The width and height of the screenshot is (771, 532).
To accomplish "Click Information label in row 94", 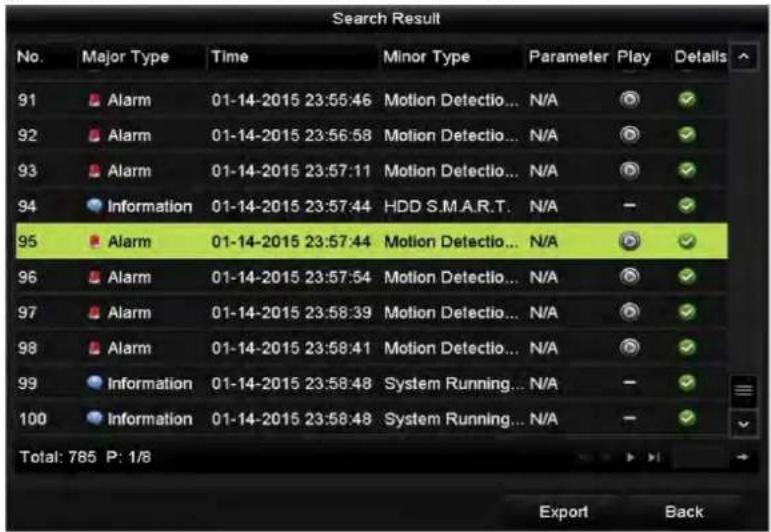I will (x=150, y=207).
